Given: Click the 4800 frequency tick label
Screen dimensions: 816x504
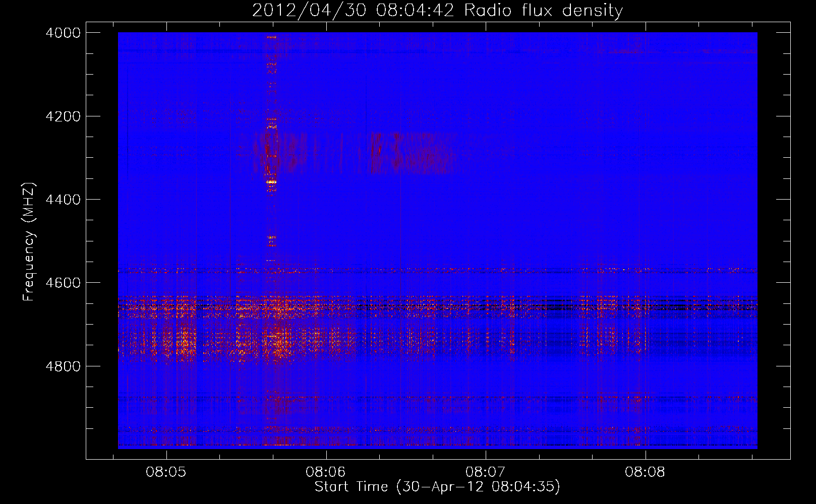Looking at the screenshot, I should click(63, 366).
